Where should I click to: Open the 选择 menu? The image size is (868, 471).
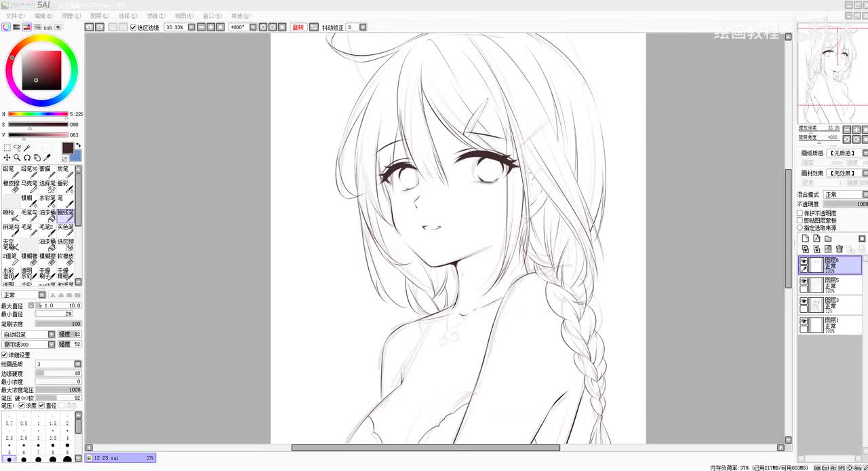(127, 16)
